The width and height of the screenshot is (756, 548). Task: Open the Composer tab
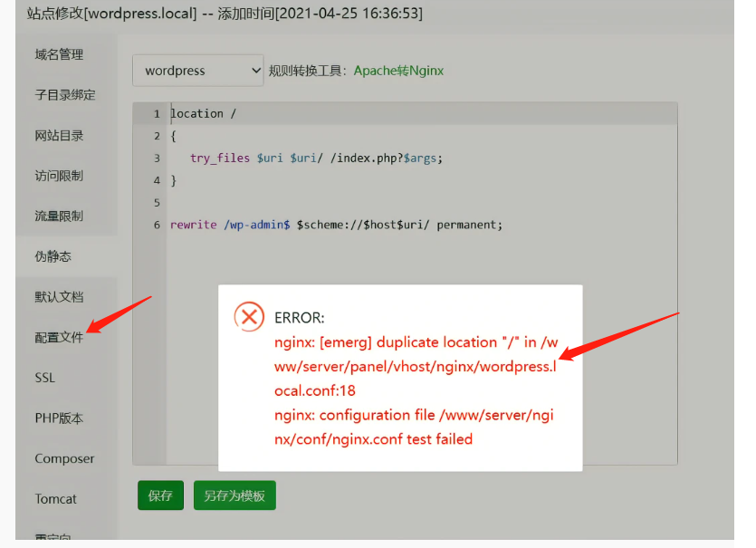(x=64, y=458)
